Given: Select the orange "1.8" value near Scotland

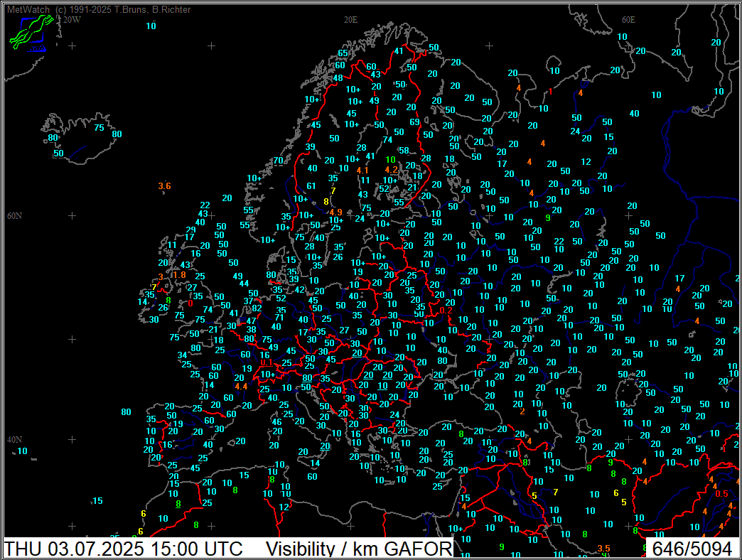Looking at the screenshot, I should tap(179, 275).
